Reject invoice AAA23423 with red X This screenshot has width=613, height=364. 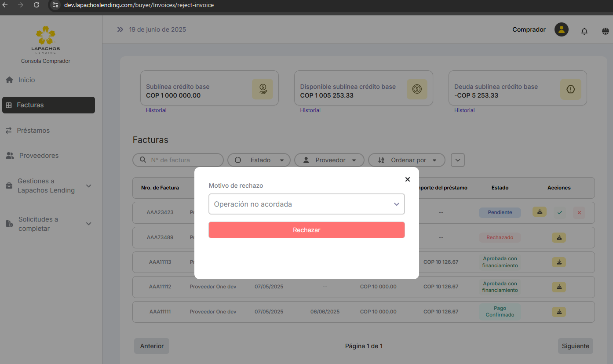click(579, 213)
